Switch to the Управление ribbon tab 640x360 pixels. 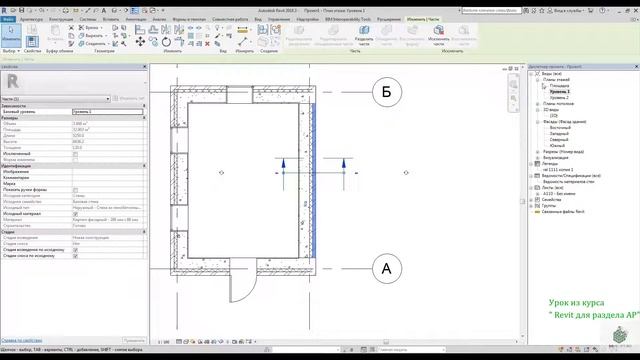tap(279, 19)
